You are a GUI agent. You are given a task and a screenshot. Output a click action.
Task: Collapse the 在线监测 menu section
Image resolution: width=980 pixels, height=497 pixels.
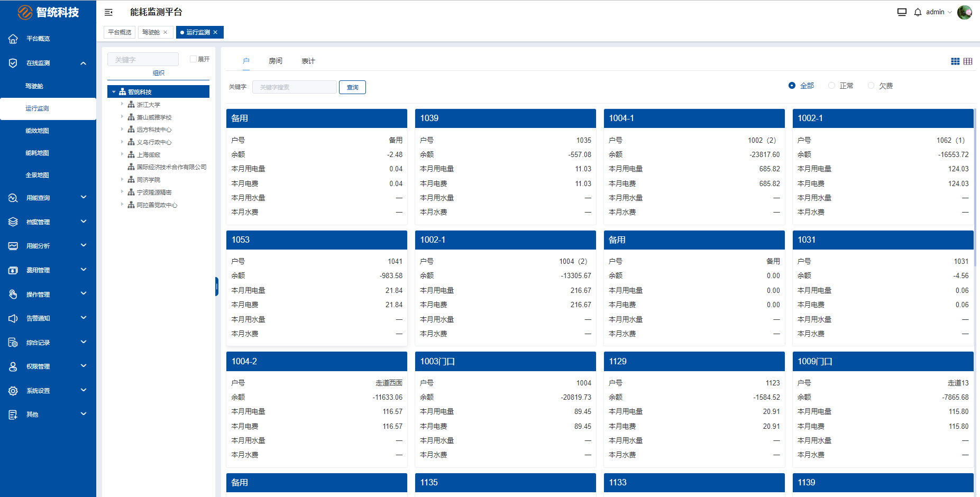[x=83, y=63]
